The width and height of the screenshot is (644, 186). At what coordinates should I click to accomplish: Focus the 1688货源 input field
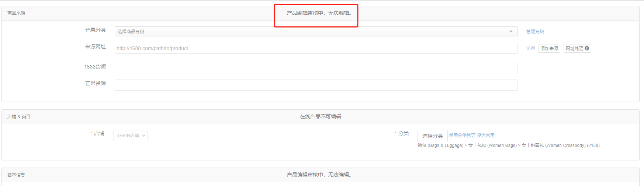click(x=316, y=69)
